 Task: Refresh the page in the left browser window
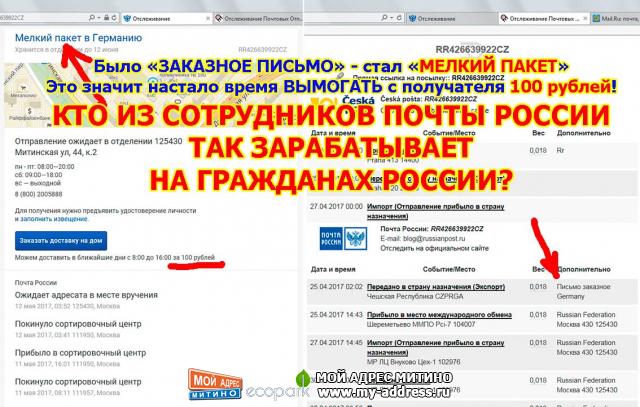[114, 18]
